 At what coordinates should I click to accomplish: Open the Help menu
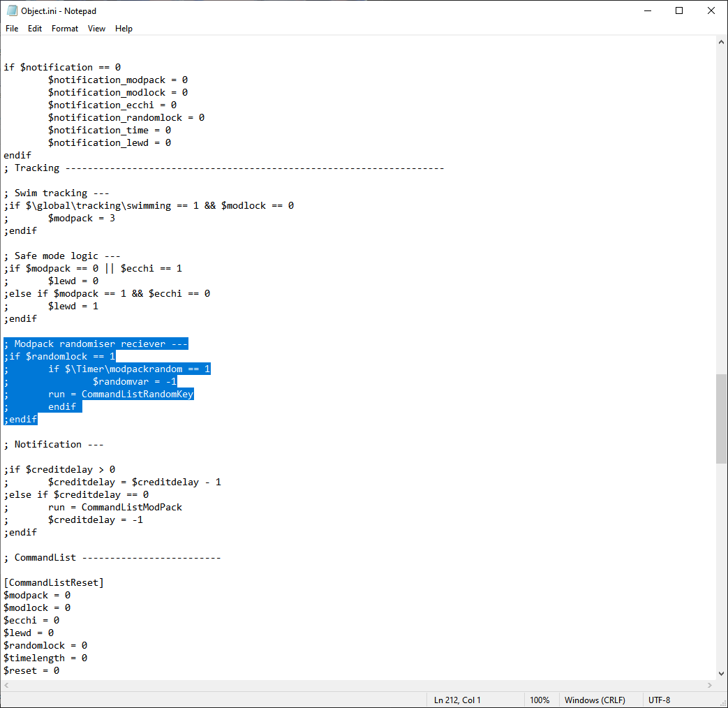[124, 29]
